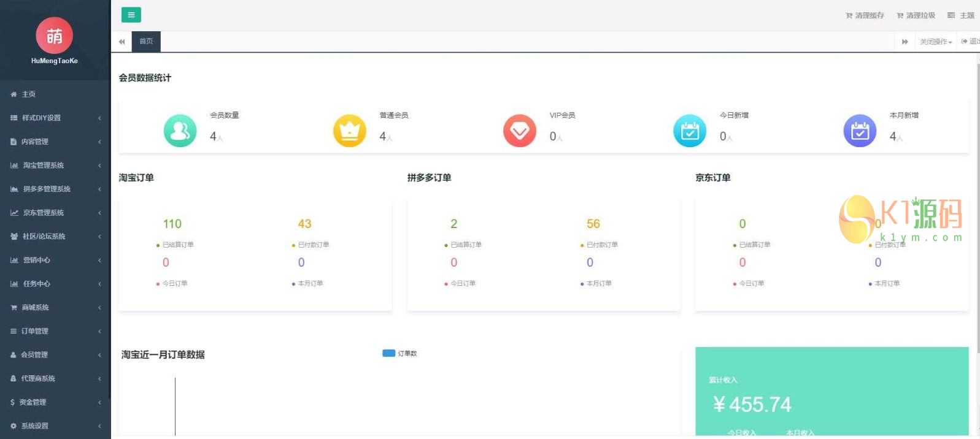Click the HuMengTaoKe round logo
The height and width of the screenshot is (439, 980).
tap(54, 36)
